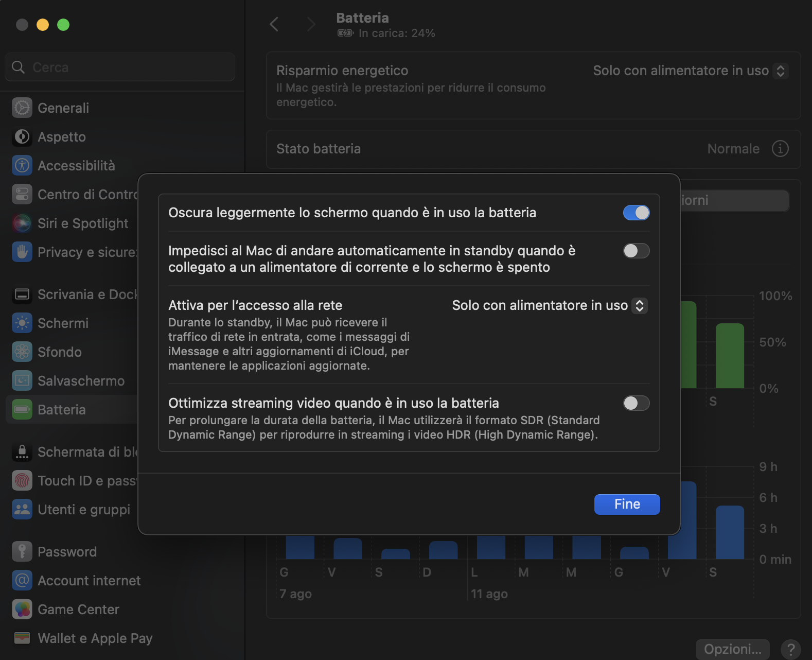The image size is (812, 660).
Task: Select Game Center label in sidebar
Action: click(79, 610)
